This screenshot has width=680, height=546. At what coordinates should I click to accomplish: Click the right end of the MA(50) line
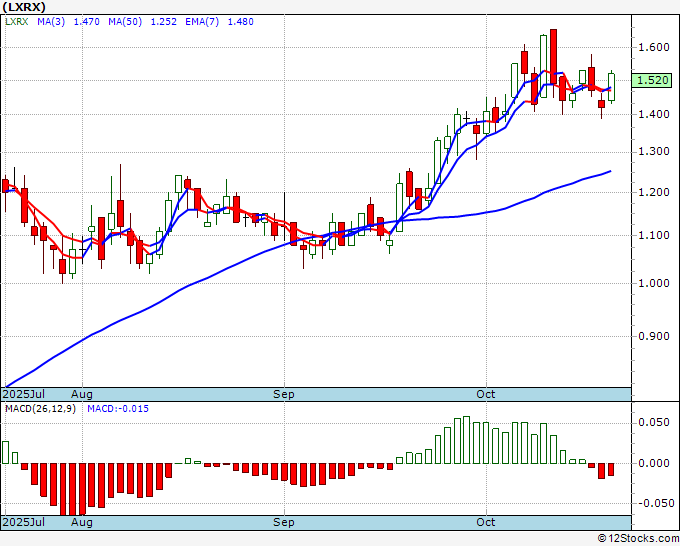point(611,171)
